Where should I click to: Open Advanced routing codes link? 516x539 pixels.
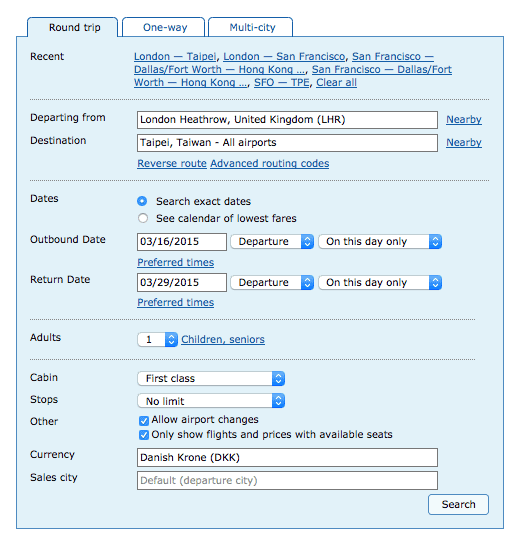coord(270,163)
